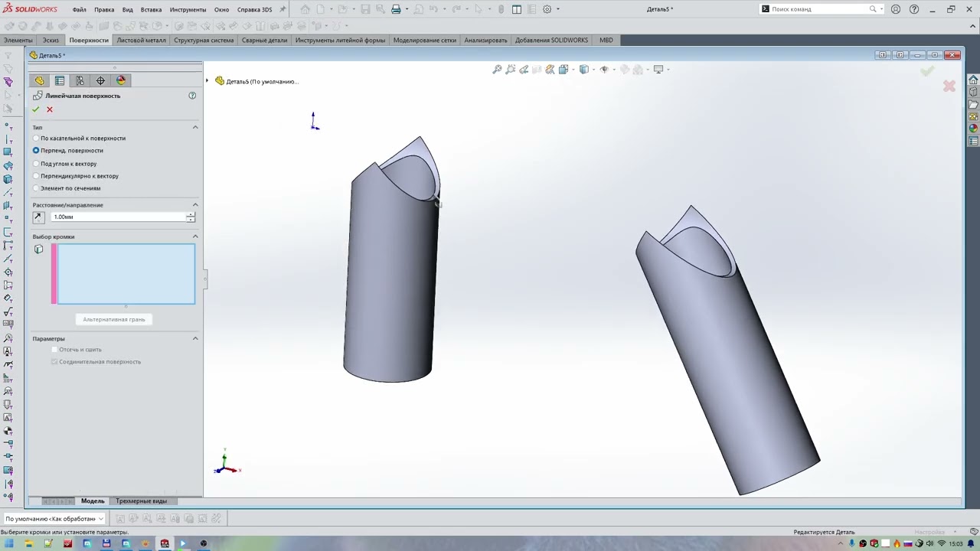This screenshot has width=980, height=551.
Task: Toggle 'Отсечь и сшить' checkbox
Action: pos(54,350)
